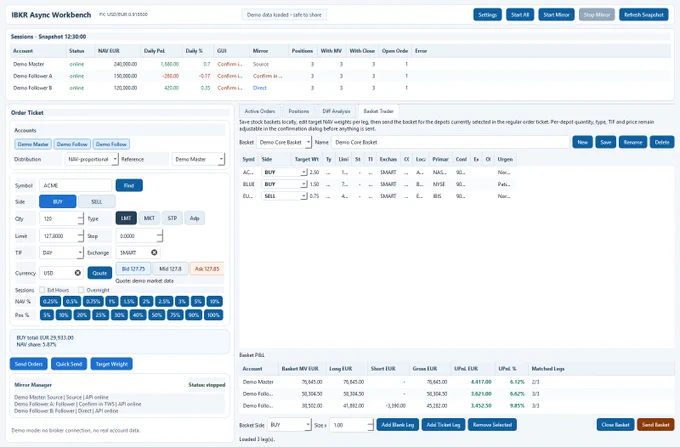Screen dimensions: 680x447
Task: Click the Stop price spinner arrows
Action: tap(160, 236)
